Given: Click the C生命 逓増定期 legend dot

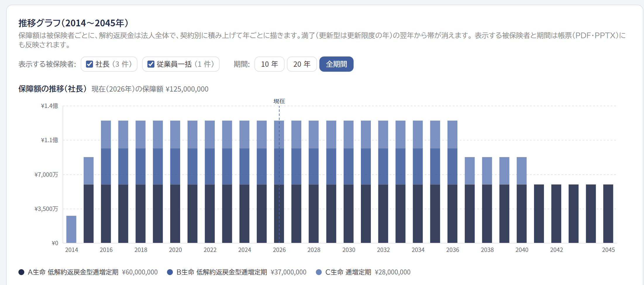Looking at the screenshot, I should (x=319, y=272).
